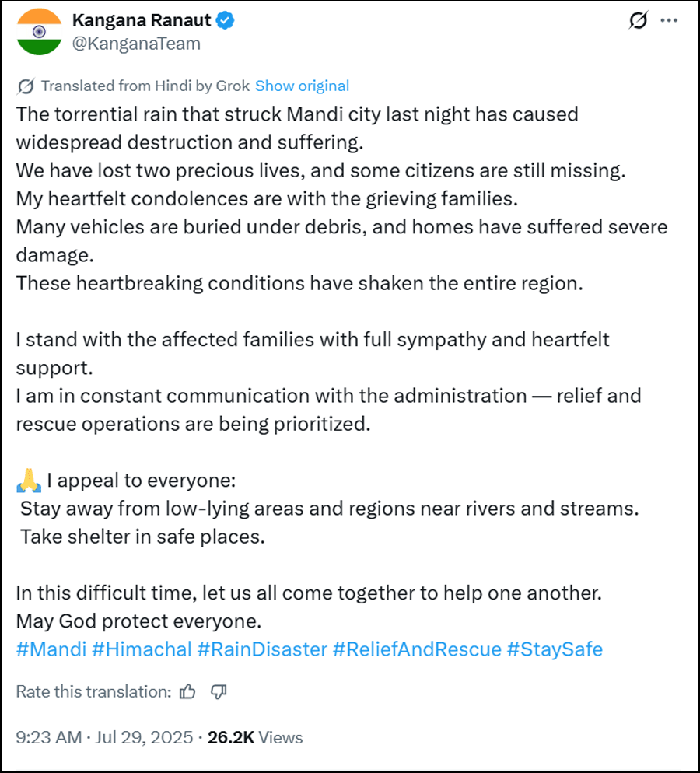Click the folded hands emoji
The width and height of the screenshot is (700, 773).
coord(28,481)
